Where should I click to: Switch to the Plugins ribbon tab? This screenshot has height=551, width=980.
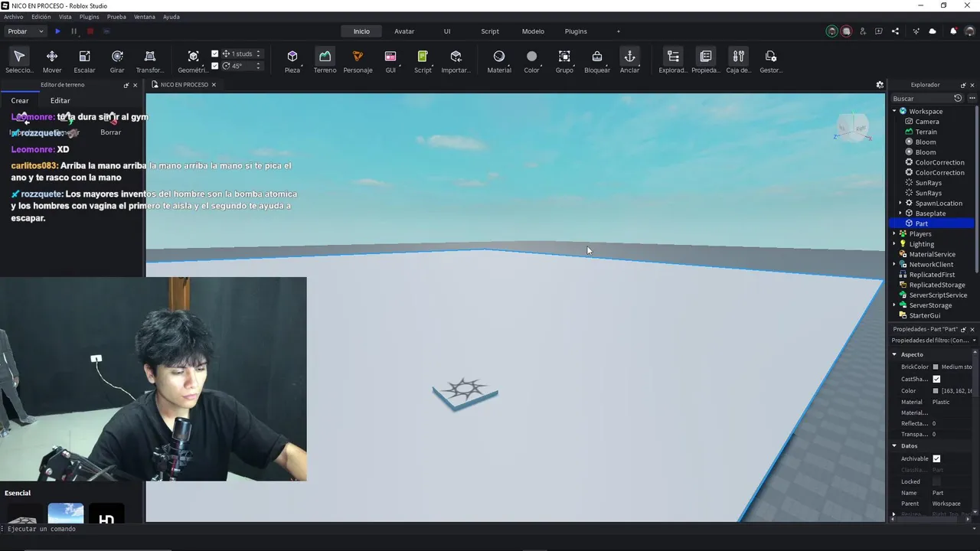click(x=576, y=31)
